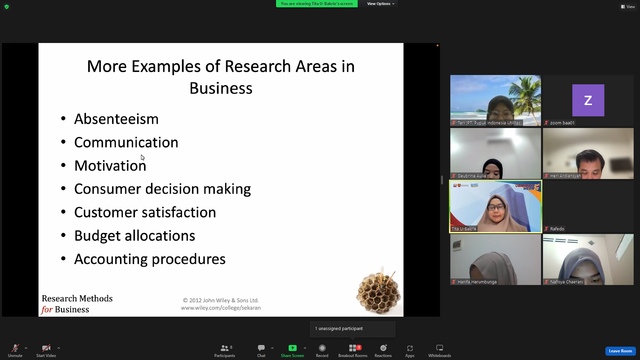Image resolution: width=640 pixels, height=360 pixels.
Task: Click the 'Absenteeism' bullet
Action: pos(116,119)
